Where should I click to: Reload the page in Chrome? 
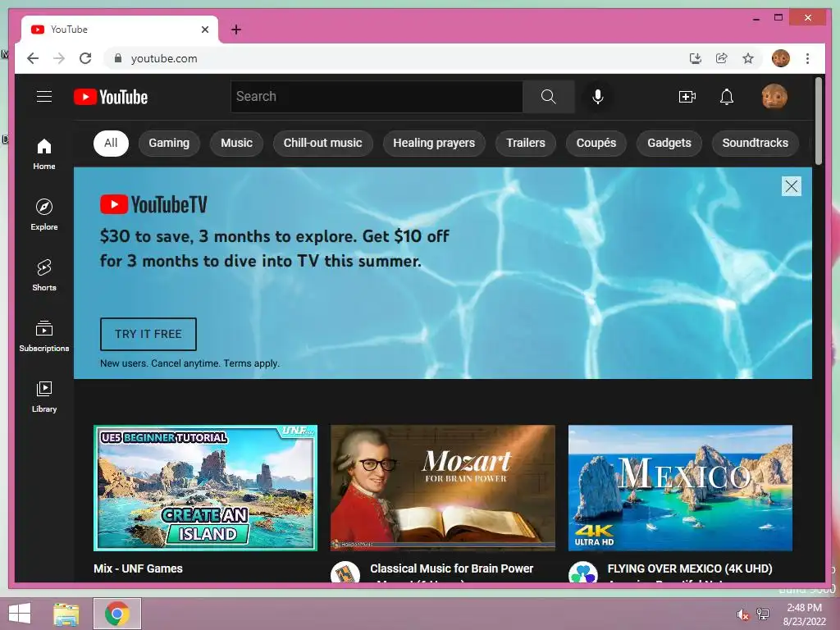(85, 58)
